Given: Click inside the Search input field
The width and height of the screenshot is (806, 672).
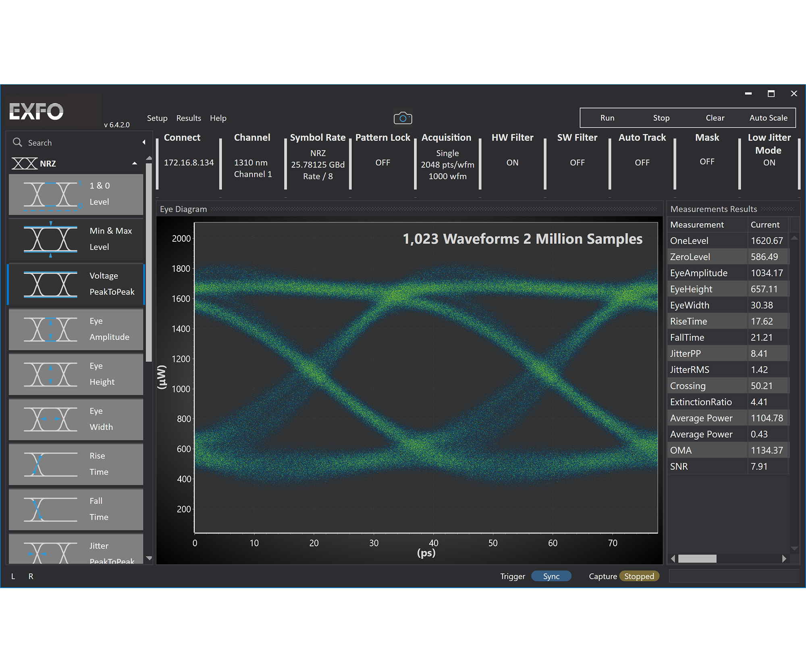Looking at the screenshot, I should (60, 142).
